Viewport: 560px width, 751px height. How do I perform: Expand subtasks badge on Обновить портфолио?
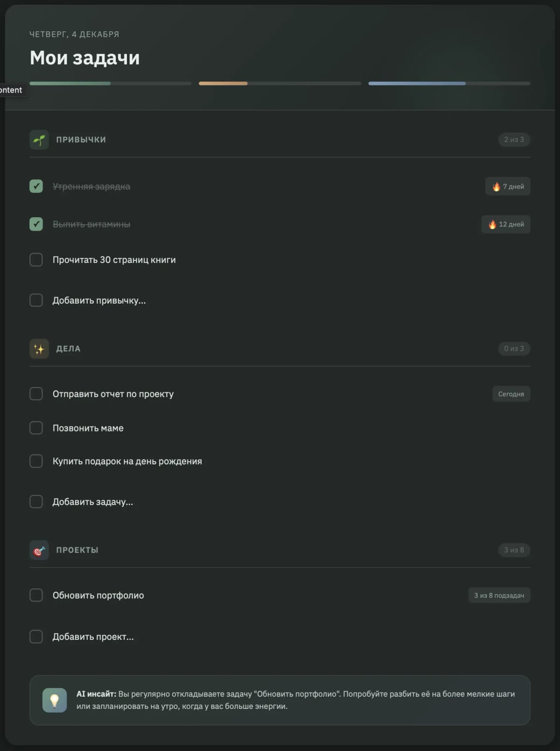[x=499, y=595]
